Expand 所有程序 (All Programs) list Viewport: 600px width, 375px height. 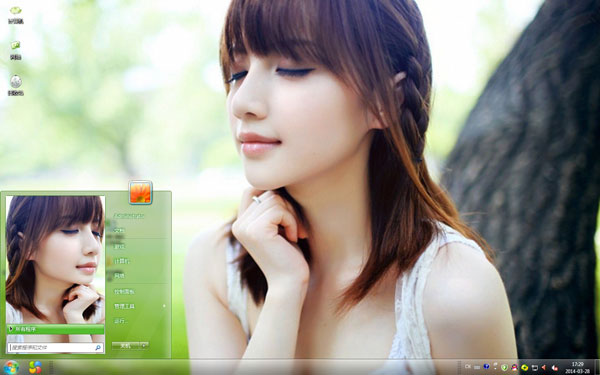click(55, 329)
